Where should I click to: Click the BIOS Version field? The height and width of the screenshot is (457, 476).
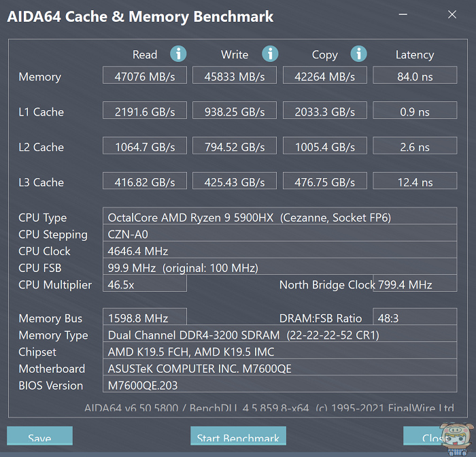click(279, 386)
